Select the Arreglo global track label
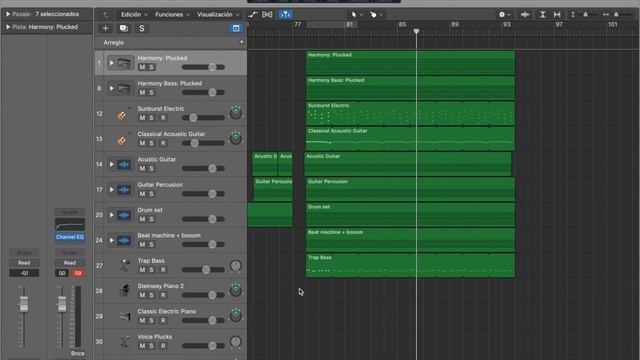This screenshot has height=360, width=640. pos(113,42)
